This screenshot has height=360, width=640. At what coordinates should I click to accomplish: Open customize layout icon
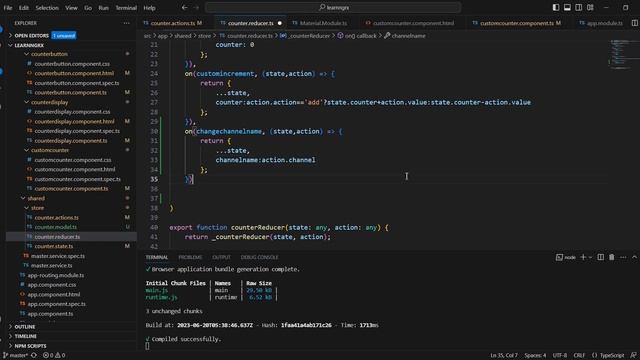(x=590, y=7)
